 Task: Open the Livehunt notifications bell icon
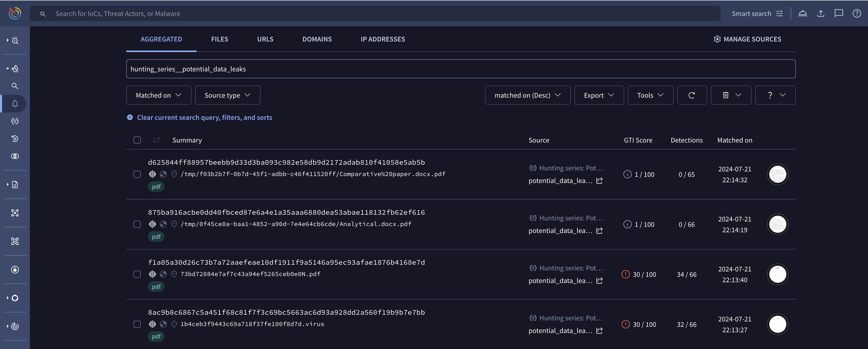(15, 103)
